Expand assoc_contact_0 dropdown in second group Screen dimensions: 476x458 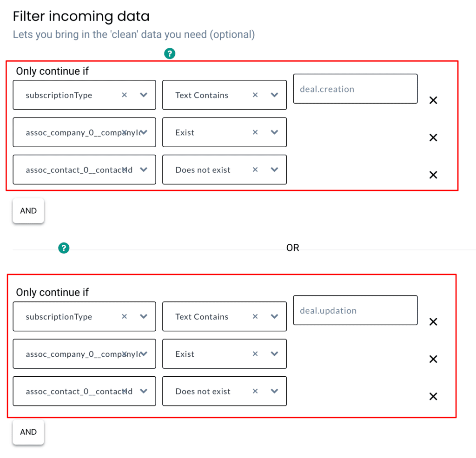pyautogui.click(x=144, y=391)
